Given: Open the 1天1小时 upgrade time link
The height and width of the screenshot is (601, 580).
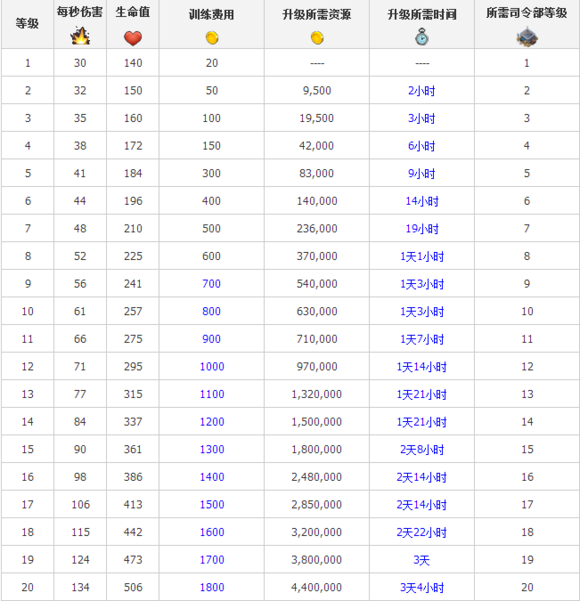Looking at the screenshot, I should pyautogui.click(x=422, y=256).
